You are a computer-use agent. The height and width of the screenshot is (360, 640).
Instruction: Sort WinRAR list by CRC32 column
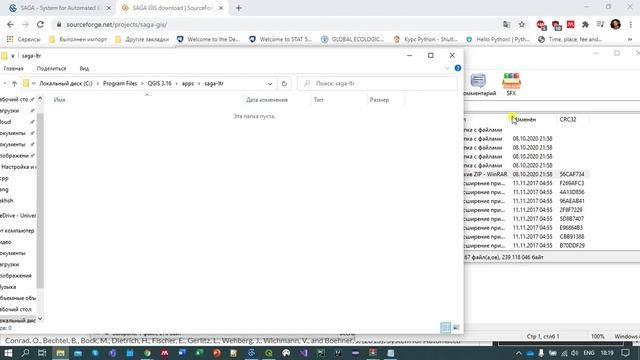tap(568, 119)
